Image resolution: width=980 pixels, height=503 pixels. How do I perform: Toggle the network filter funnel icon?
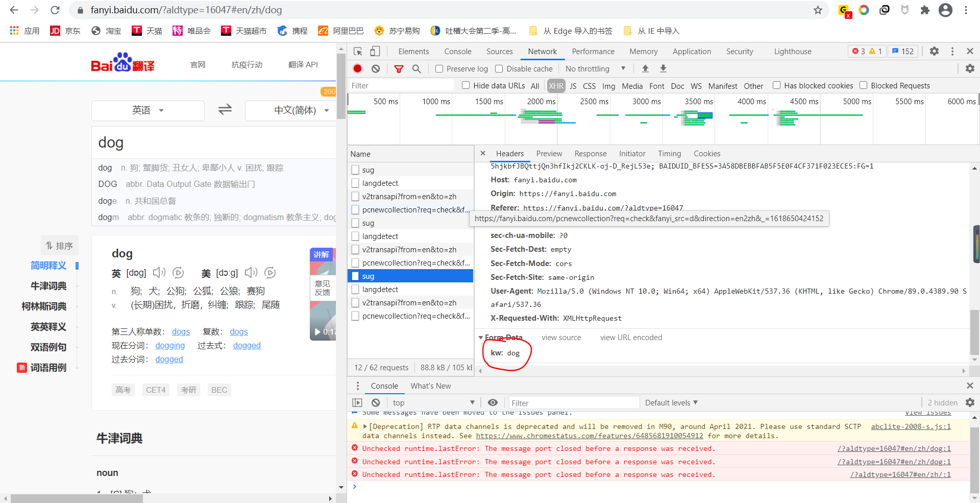click(399, 68)
